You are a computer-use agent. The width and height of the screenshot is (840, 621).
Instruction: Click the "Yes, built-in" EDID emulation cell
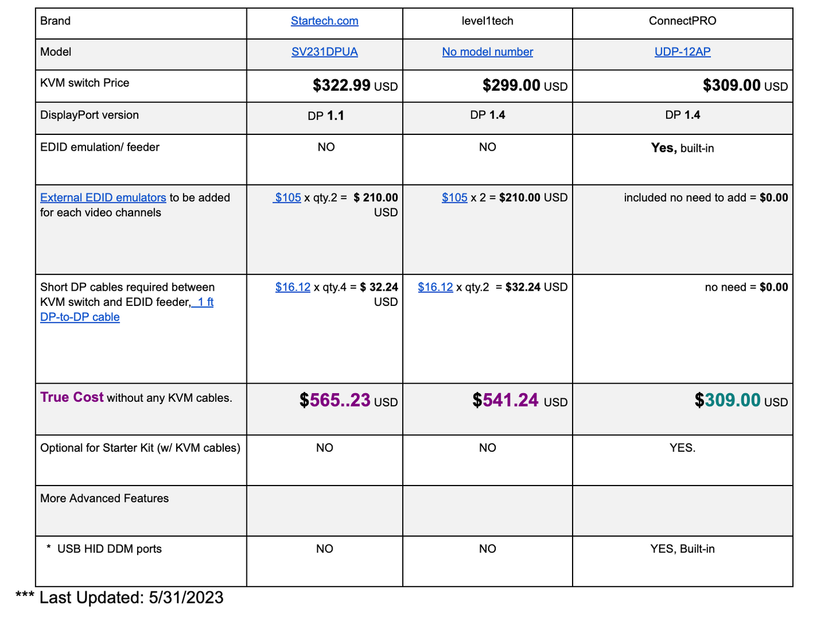pos(682,148)
